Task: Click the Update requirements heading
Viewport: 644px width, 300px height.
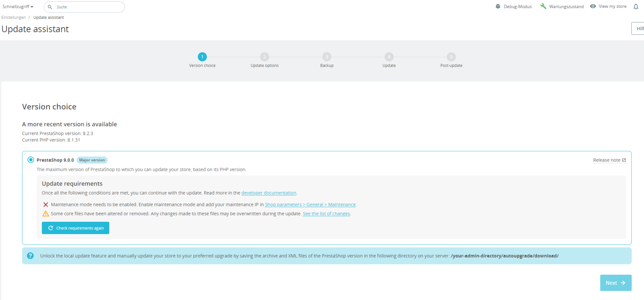Action: (72, 184)
